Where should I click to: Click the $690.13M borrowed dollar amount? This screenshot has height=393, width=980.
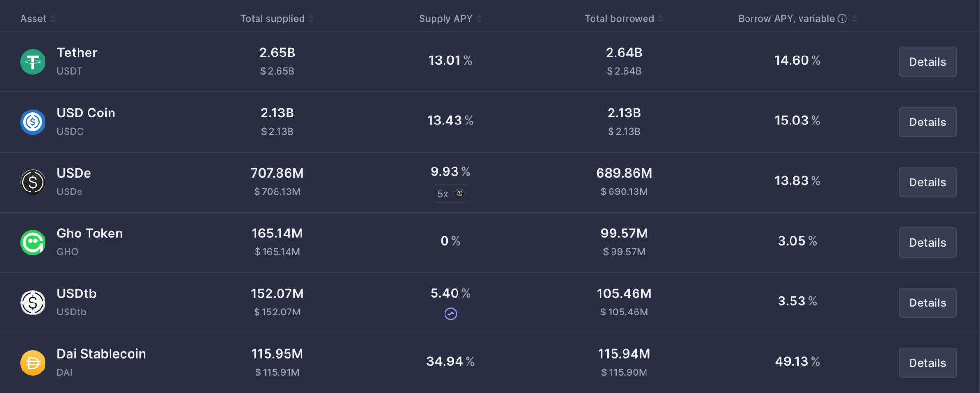pyautogui.click(x=624, y=192)
